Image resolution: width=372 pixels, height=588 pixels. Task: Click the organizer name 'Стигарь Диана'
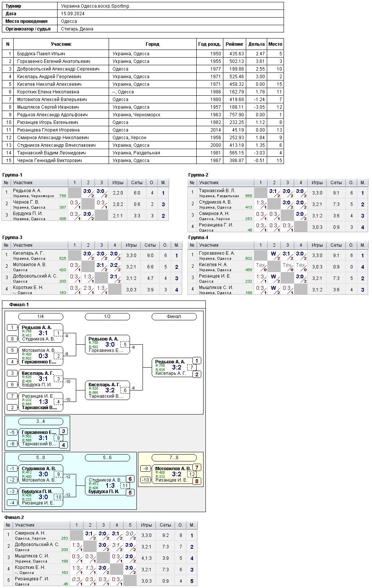(x=77, y=29)
